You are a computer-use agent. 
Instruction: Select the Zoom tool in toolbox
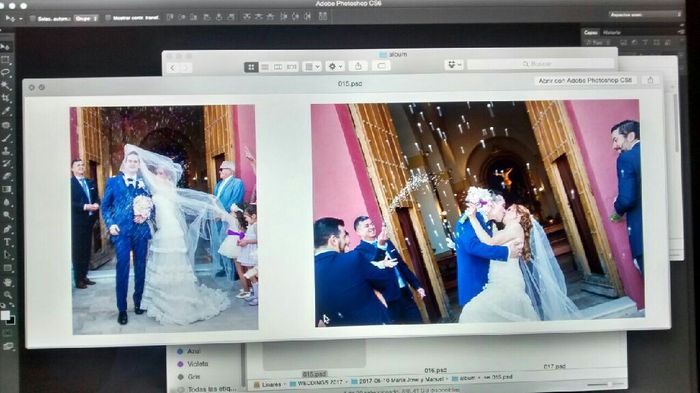(8, 295)
